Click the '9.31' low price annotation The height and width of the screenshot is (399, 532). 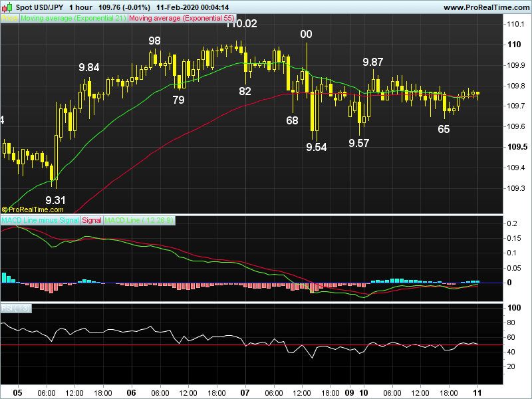coord(55,200)
